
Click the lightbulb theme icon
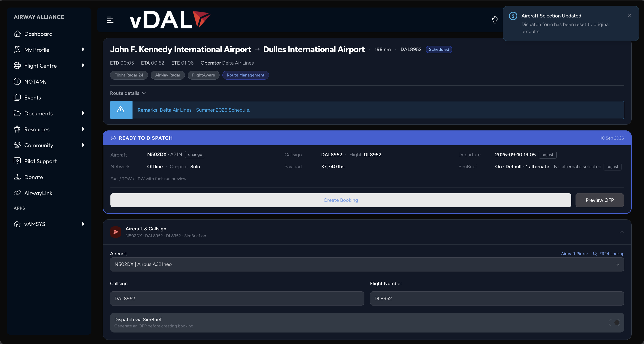(x=494, y=20)
